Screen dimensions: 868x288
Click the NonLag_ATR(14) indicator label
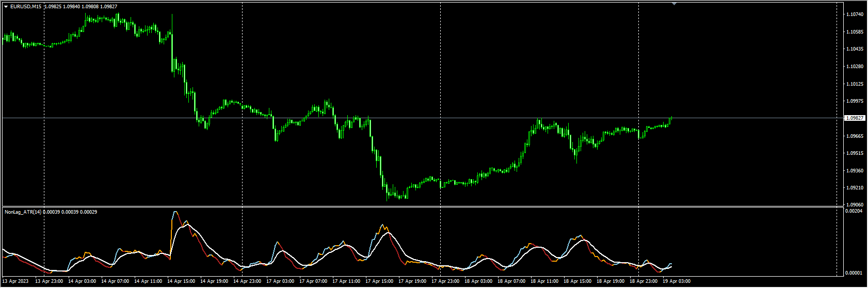click(23, 212)
